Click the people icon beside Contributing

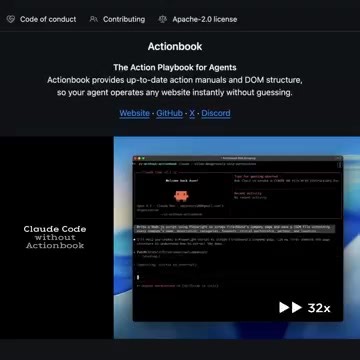pyautogui.click(x=94, y=19)
